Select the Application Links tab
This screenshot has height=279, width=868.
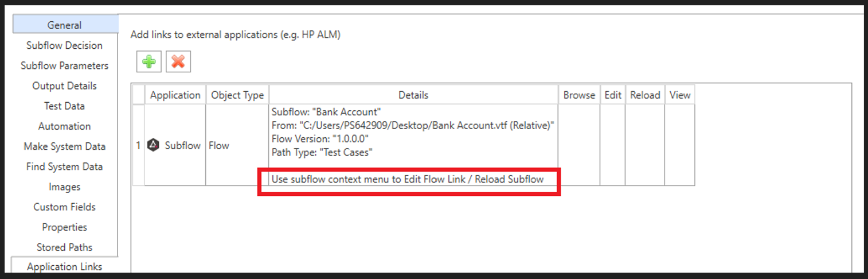click(64, 266)
